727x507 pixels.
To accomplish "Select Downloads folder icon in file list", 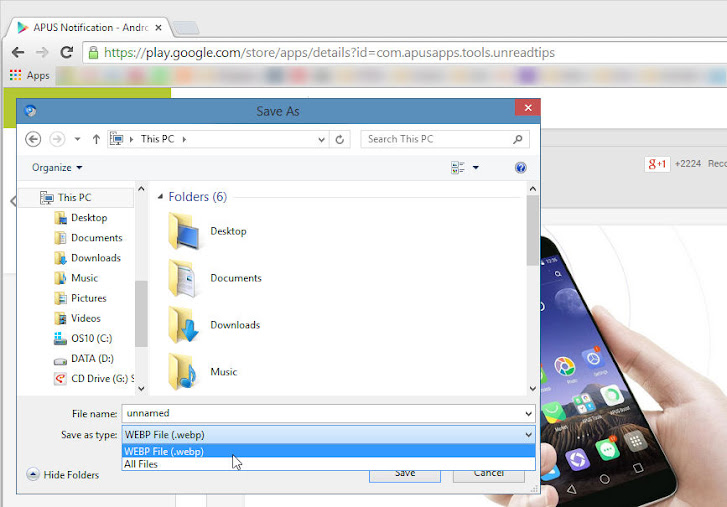I will click(184, 325).
